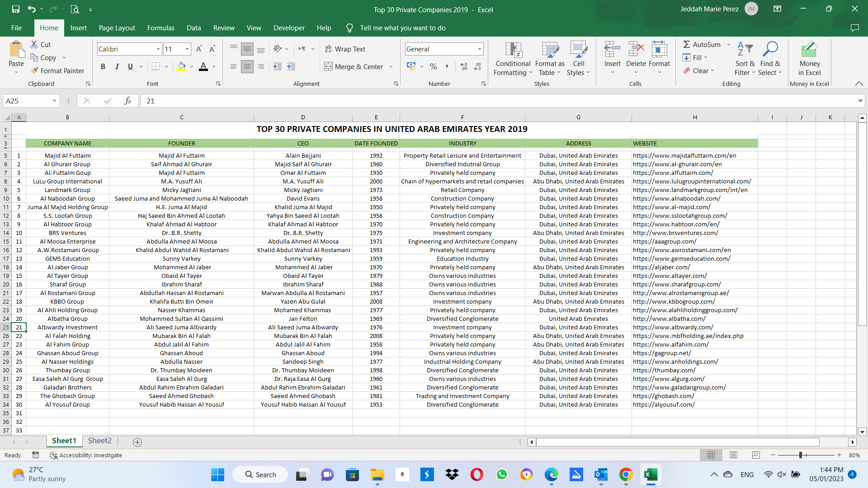The height and width of the screenshot is (488, 868).
Task: Toggle Wrap Text on selected cell
Action: click(x=345, y=49)
